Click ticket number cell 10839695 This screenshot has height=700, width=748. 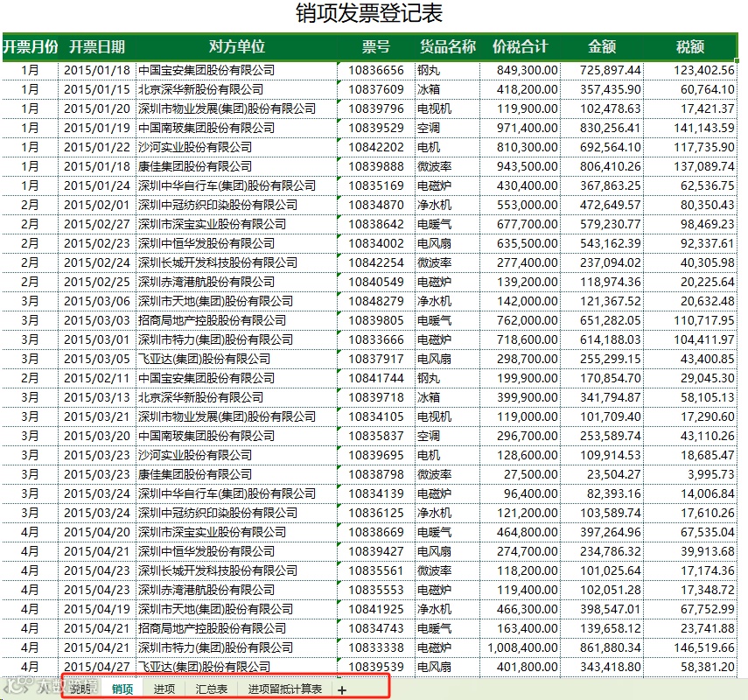[376, 455]
